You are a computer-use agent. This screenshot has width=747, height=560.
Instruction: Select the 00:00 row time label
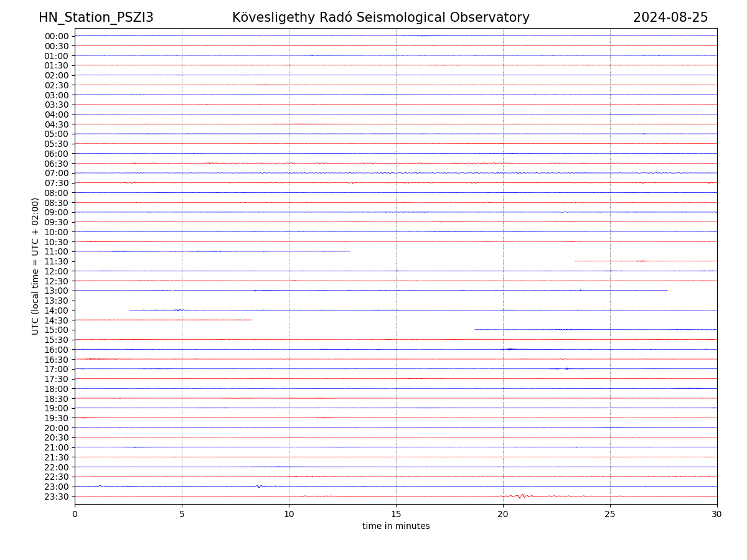57,36
